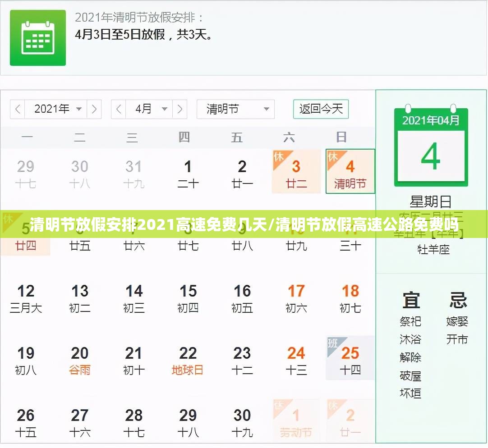
Task: Select April 12 cell labeled 三月大
Action: (26, 298)
